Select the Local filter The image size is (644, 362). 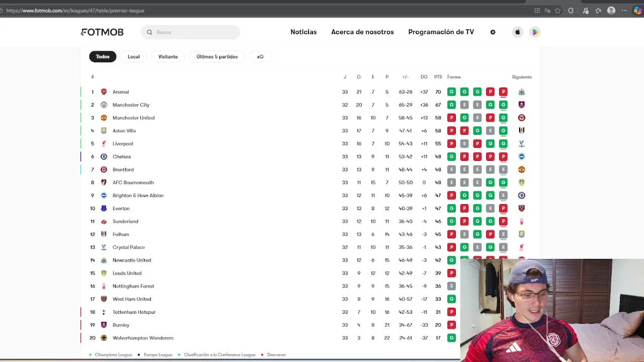pos(133,57)
